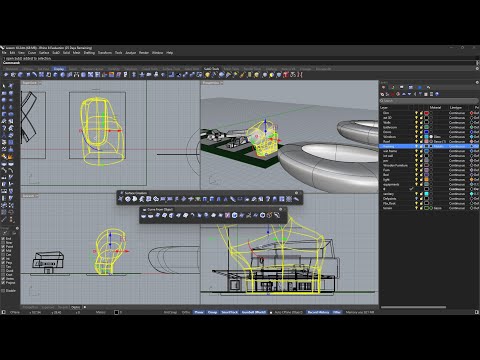The image size is (480, 360).
Task: Select the bathroom layer row
Action: coord(429,127)
